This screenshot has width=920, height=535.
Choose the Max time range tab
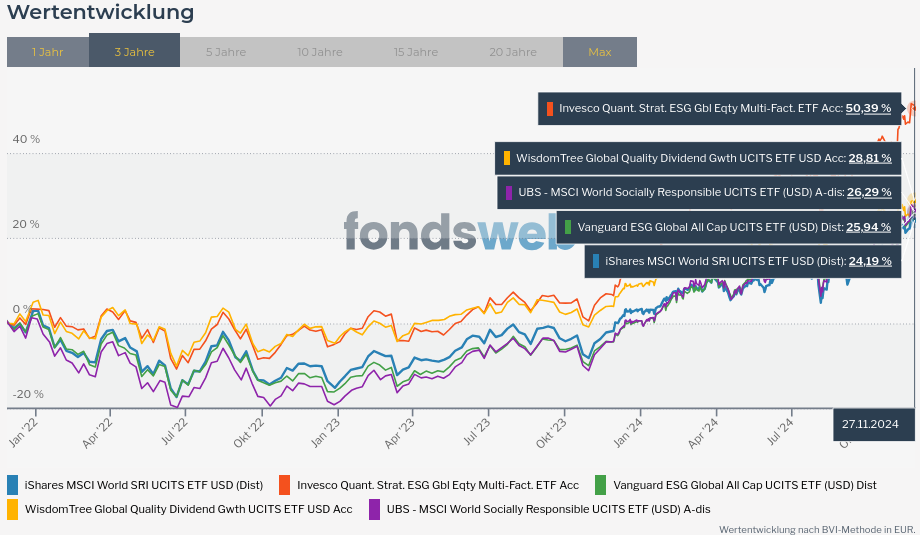(599, 52)
